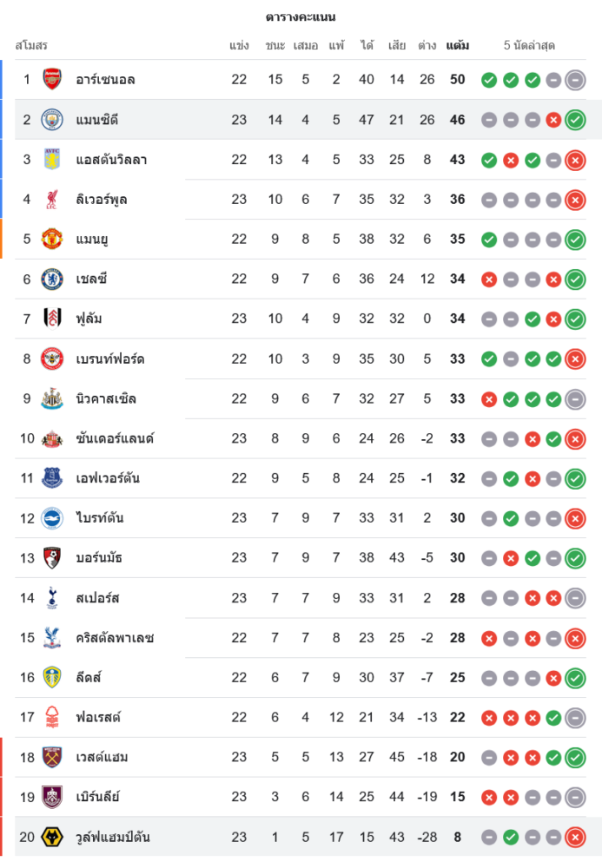The width and height of the screenshot is (602, 868).
Task: Click the 5 นัดล่าสุด column header
Action: coord(530,45)
